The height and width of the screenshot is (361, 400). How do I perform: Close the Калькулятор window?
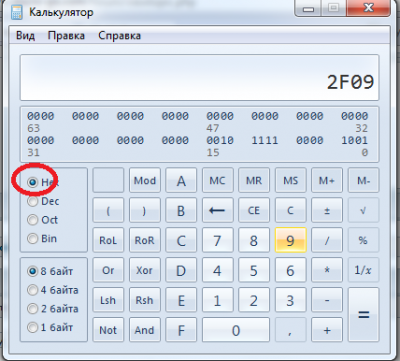click(x=369, y=9)
